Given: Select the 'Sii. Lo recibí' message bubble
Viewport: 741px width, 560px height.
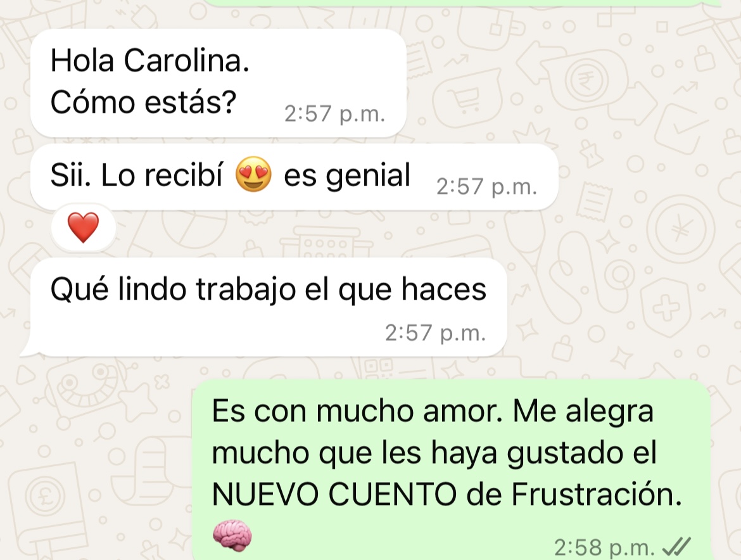Looking at the screenshot, I should pyautogui.click(x=294, y=176).
